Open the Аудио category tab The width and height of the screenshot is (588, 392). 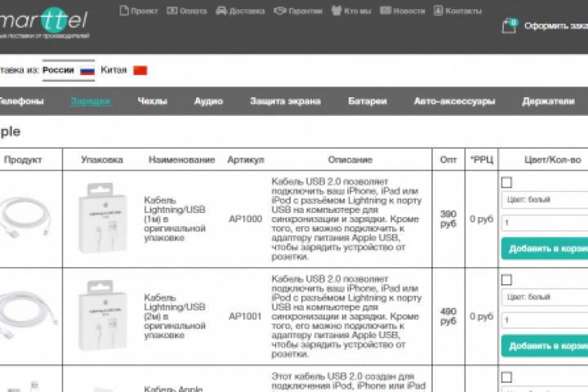[208, 101]
